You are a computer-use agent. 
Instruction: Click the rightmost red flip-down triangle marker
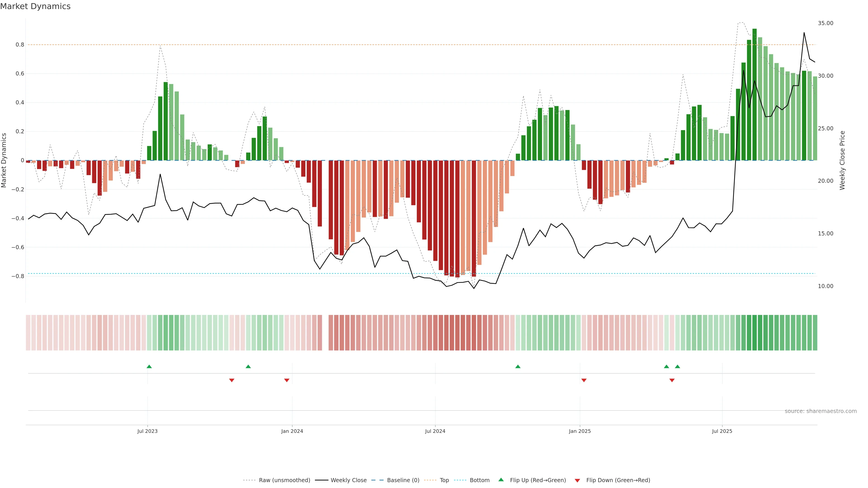coord(672,380)
